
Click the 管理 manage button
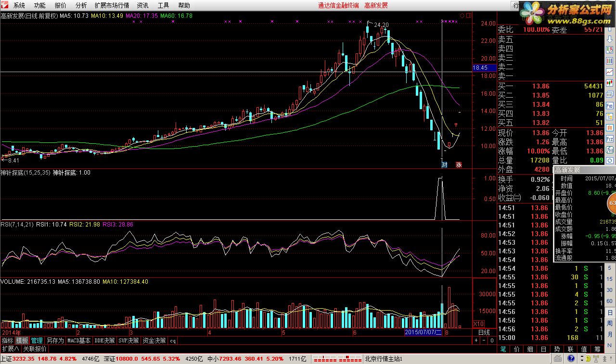[37, 340]
